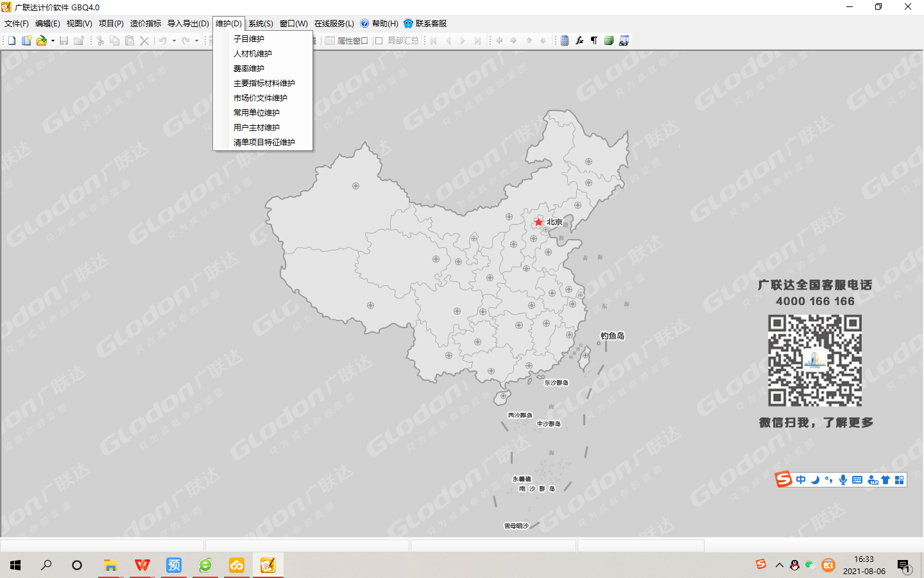Open the 导入导出(D) menu

188,23
